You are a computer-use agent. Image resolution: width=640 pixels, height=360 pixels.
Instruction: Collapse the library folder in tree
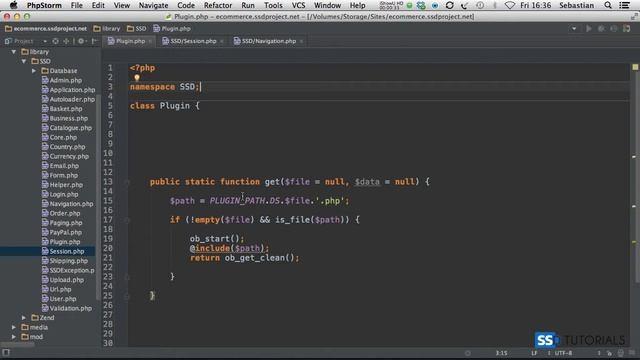coord(14,52)
